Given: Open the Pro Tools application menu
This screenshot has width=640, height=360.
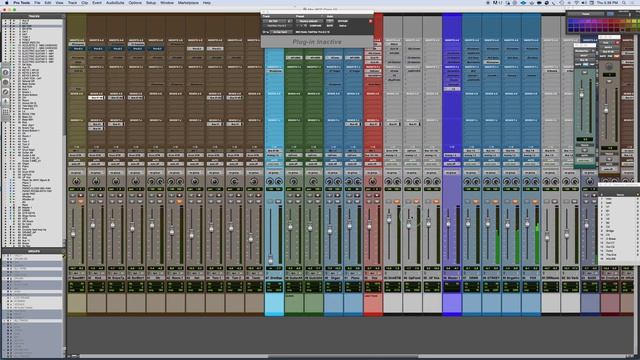Looking at the screenshot, I should (21, 2).
